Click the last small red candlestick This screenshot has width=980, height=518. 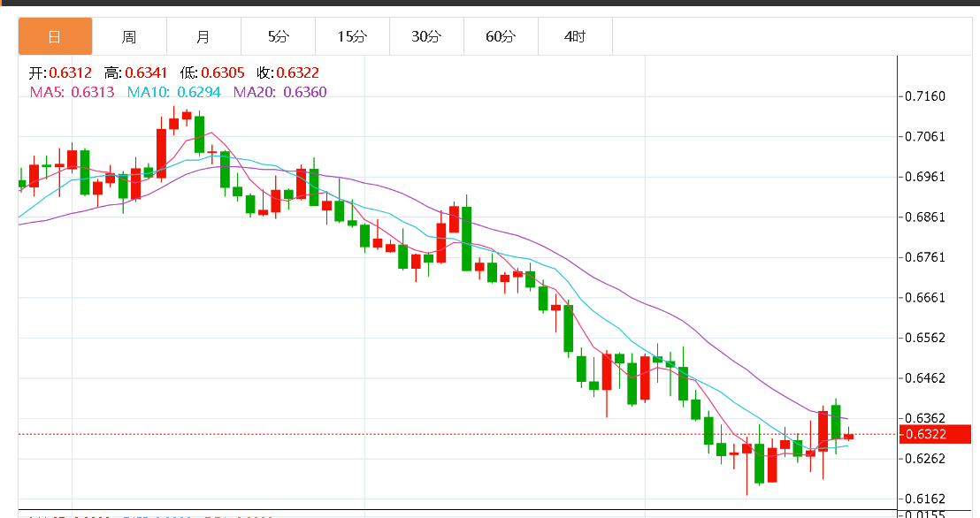click(x=848, y=436)
